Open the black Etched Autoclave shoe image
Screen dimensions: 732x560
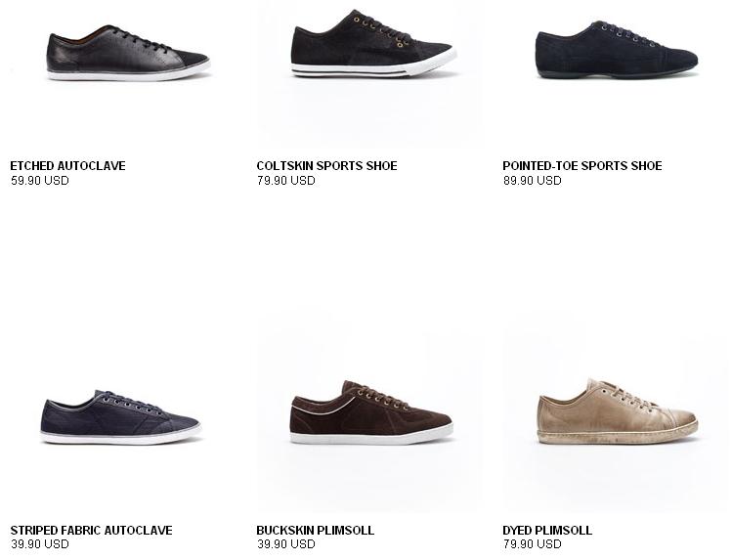point(128,53)
